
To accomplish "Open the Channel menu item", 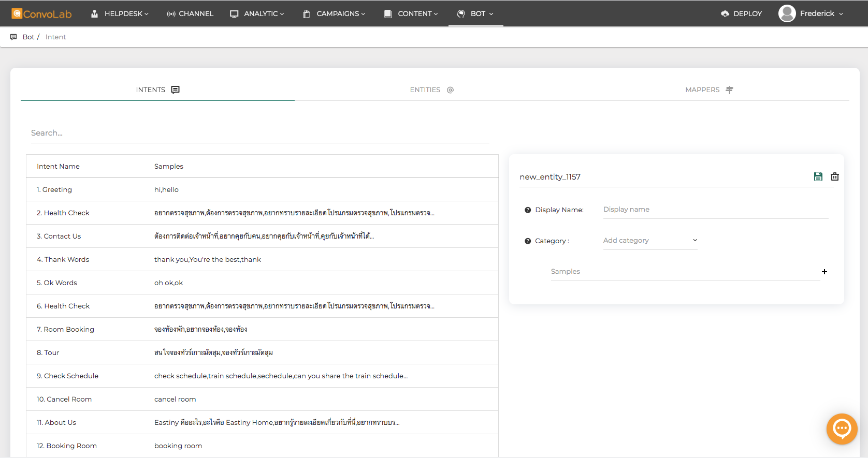I will [x=190, y=13].
